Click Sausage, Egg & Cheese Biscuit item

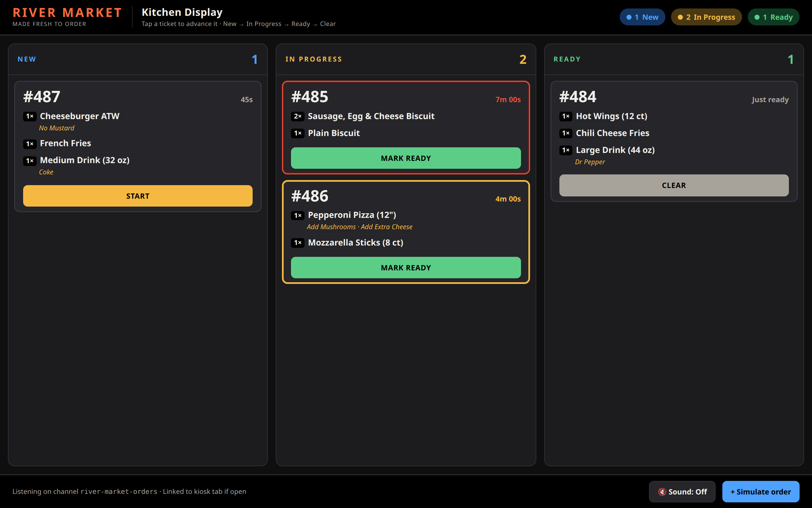pos(371,116)
